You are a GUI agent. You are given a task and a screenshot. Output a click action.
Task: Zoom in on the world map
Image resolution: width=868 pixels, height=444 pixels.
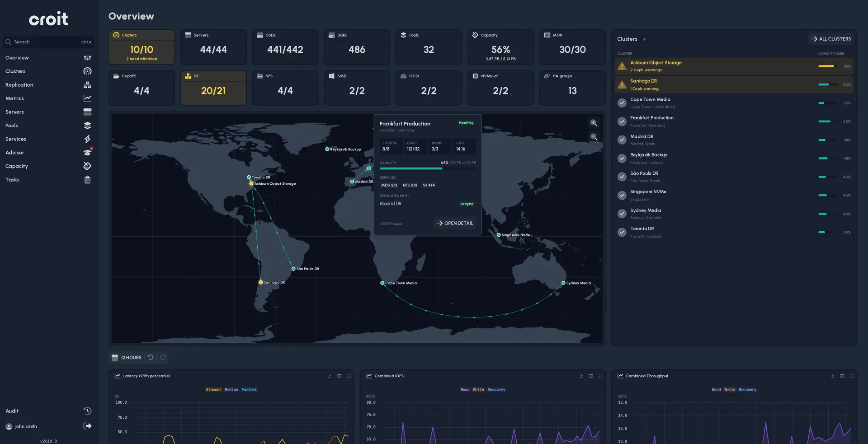[x=594, y=123]
